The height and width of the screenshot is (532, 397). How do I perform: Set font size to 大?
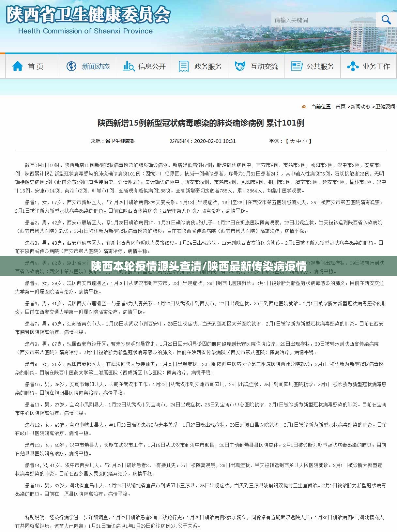click(292, 141)
